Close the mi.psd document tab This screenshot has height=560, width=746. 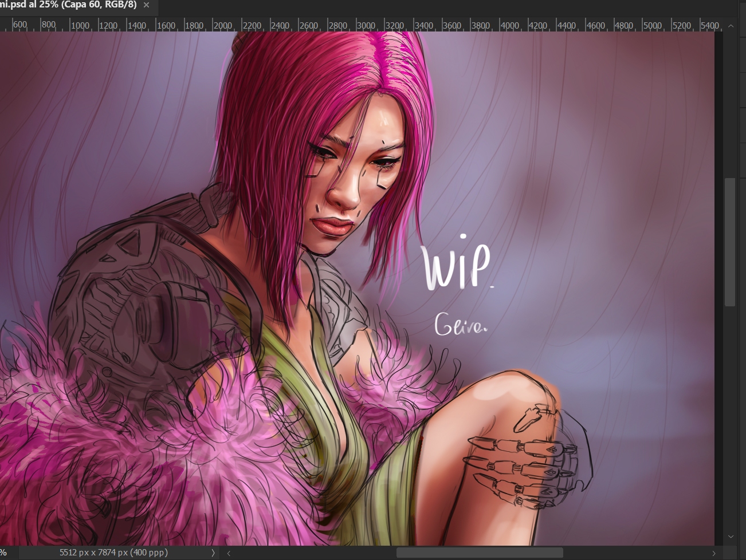146,5
